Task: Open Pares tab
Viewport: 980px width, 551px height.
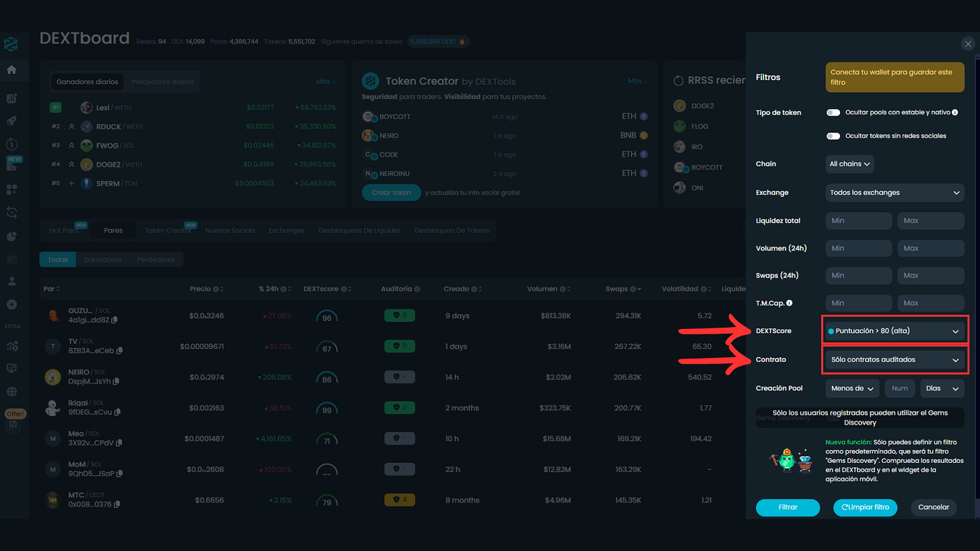Action: tap(113, 230)
